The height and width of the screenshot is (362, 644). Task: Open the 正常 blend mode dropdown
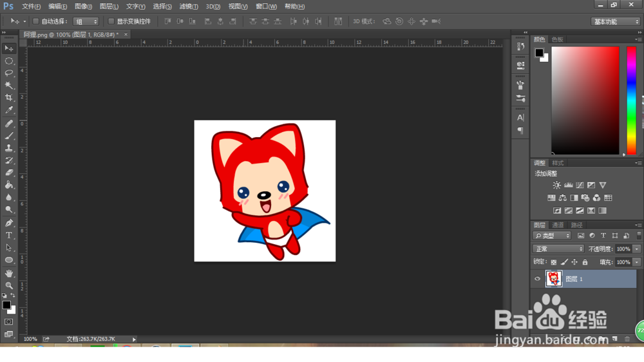558,249
